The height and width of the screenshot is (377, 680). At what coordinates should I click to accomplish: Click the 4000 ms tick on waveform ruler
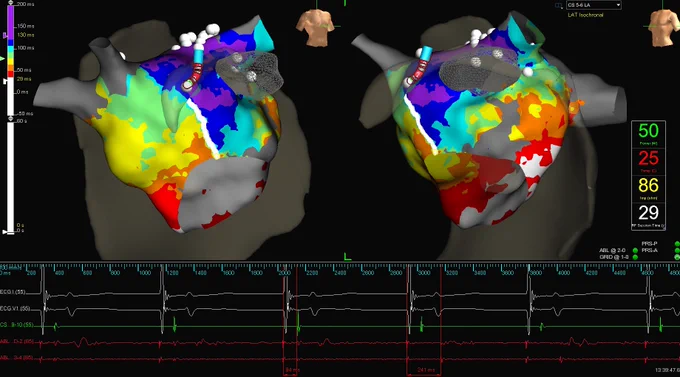[x=563, y=272]
